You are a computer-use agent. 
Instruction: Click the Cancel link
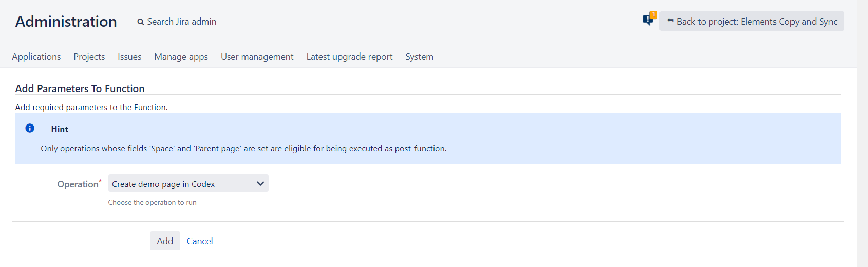200,241
